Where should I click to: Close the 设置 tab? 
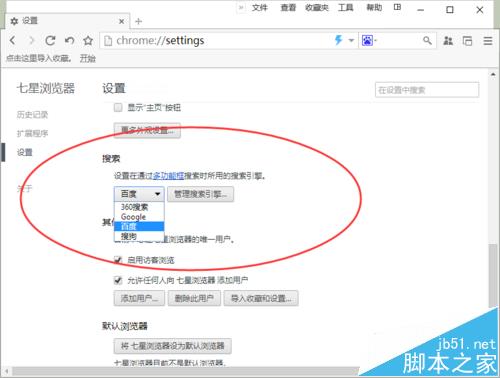click(x=122, y=21)
